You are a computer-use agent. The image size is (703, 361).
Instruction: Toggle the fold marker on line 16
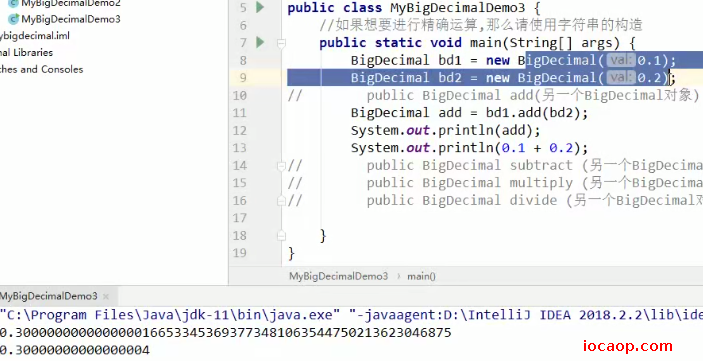click(282, 201)
